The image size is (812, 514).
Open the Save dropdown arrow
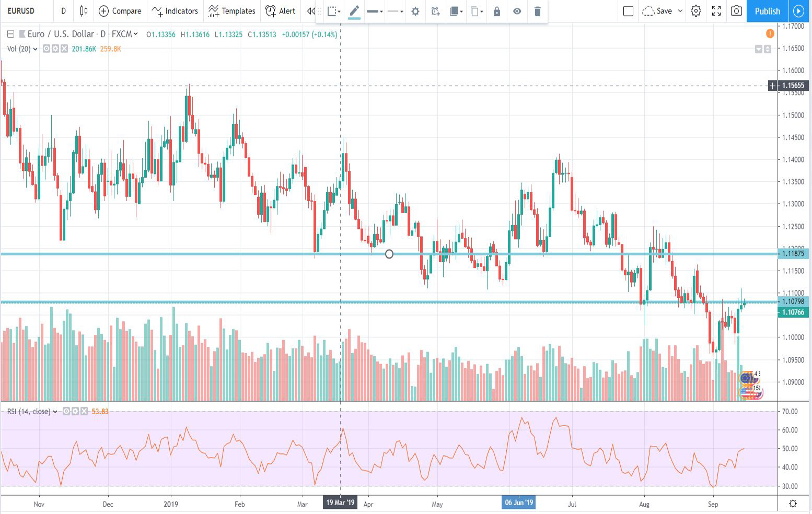(680, 11)
